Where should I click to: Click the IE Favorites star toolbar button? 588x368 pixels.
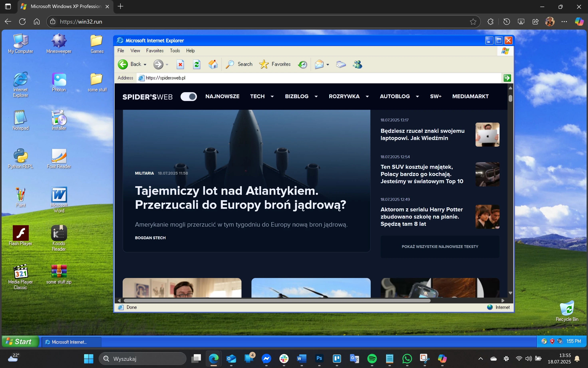point(275,64)
